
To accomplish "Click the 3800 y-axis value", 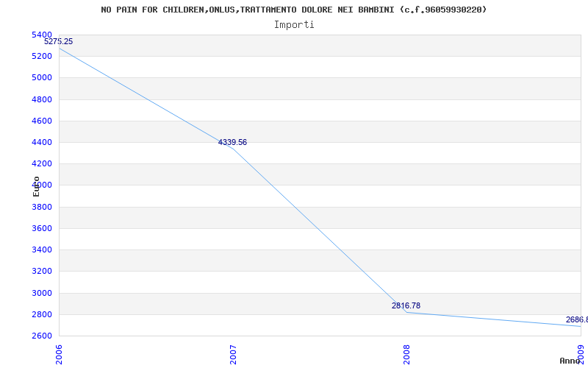I will pos(42,207).
